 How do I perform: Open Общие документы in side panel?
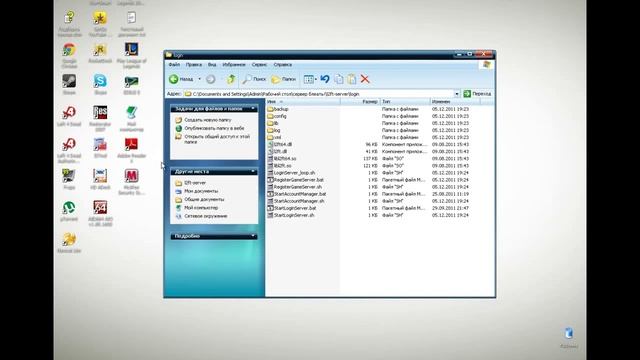point(204,199)
